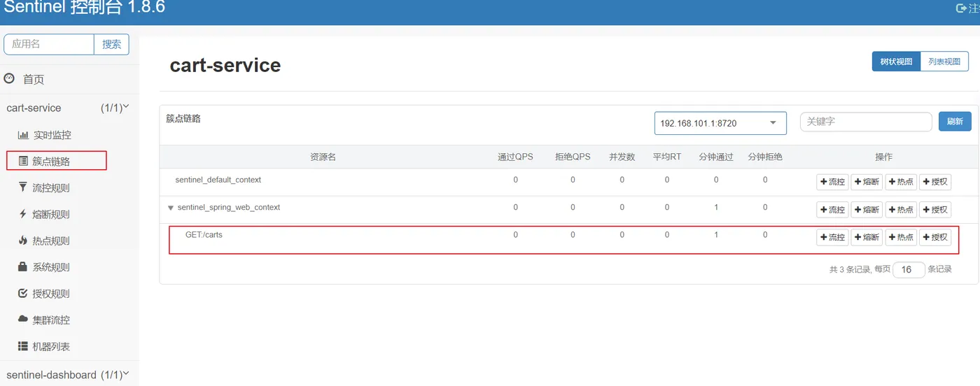Focus the 关键字 keyword field

[866, 122]
